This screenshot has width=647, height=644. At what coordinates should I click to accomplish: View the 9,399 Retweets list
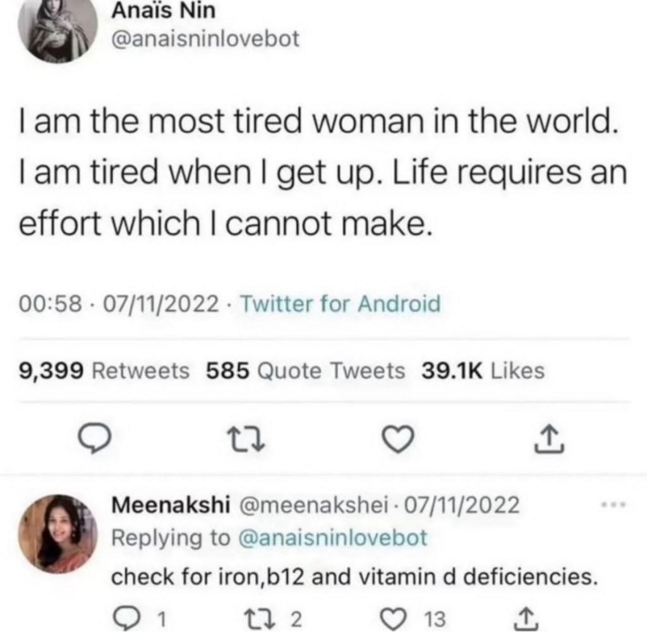(105, 371)
